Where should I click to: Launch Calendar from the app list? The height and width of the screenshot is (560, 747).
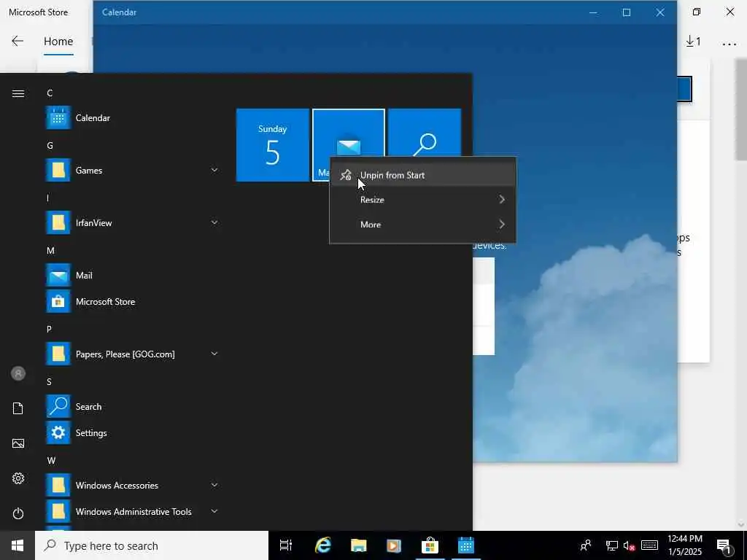133,117
